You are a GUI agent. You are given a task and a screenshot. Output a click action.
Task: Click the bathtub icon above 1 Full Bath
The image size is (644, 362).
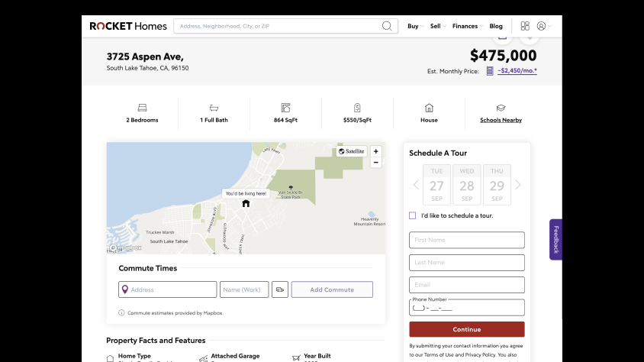coord(214,108)
